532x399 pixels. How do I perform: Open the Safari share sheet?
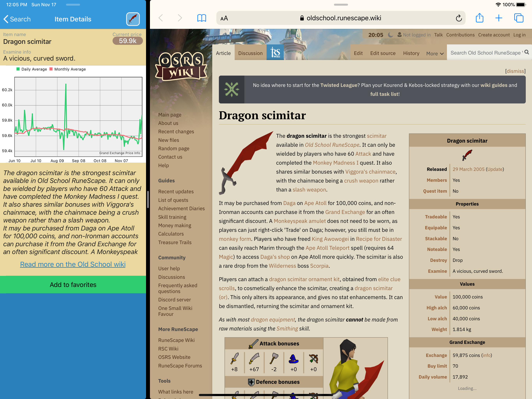tap(479, 18)
